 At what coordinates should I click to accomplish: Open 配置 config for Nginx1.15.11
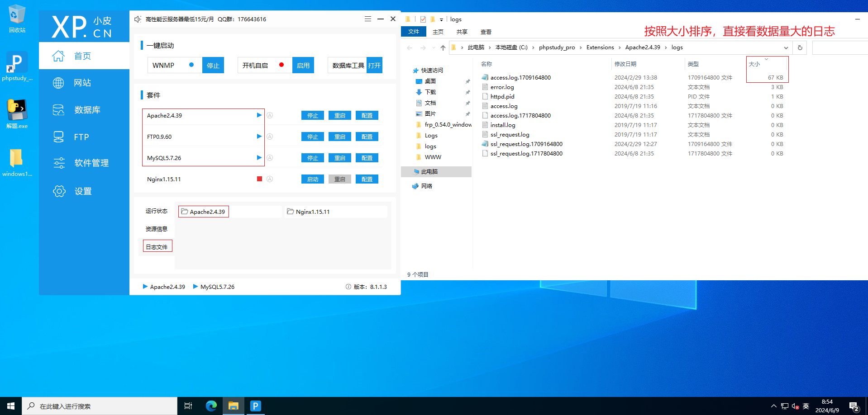367,179
